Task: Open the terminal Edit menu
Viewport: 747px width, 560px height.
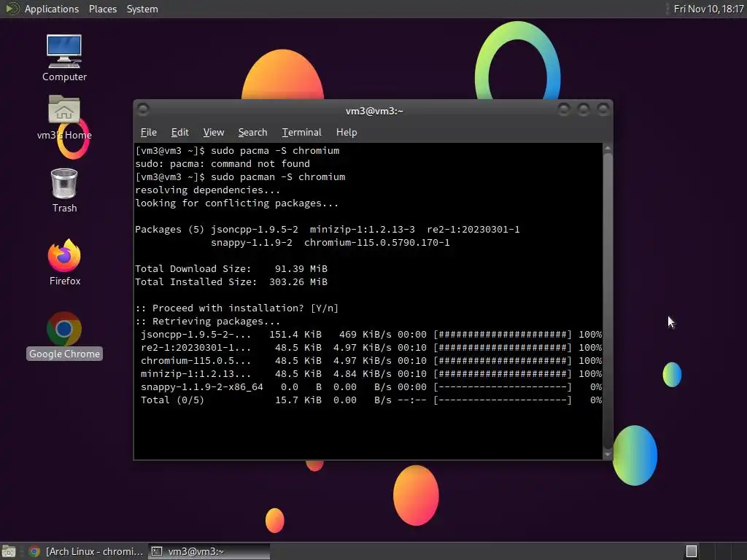Action: (179, 133)
